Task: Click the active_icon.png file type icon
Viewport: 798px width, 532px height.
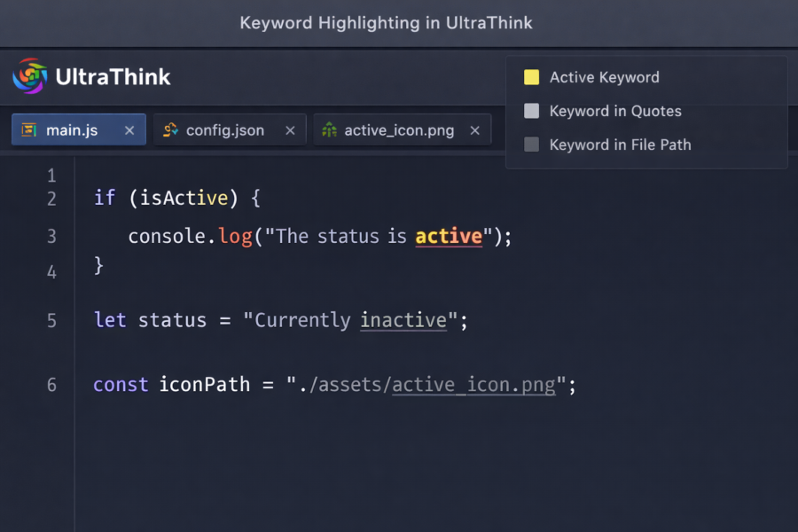Action: 329,130
